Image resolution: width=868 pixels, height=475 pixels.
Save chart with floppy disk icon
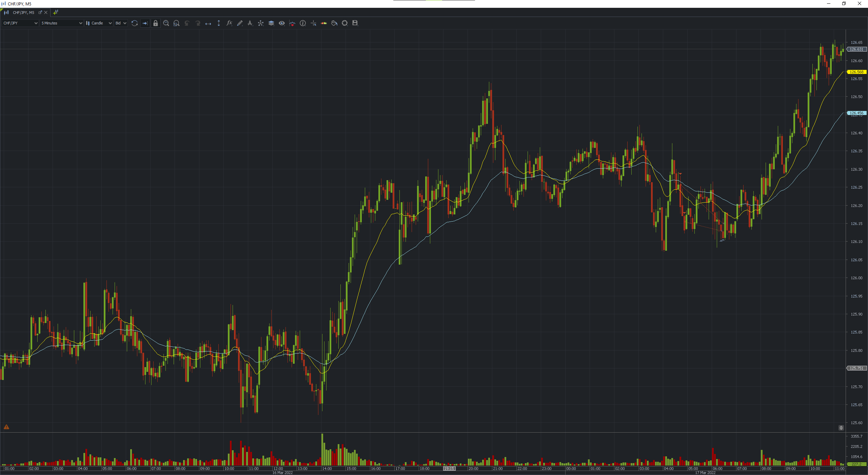[x=355, y=23]
